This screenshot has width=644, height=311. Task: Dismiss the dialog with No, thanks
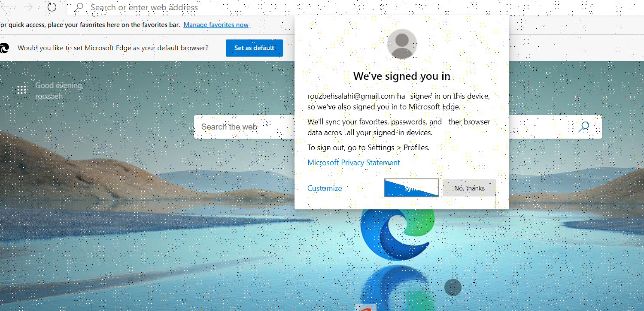[469, 188]
